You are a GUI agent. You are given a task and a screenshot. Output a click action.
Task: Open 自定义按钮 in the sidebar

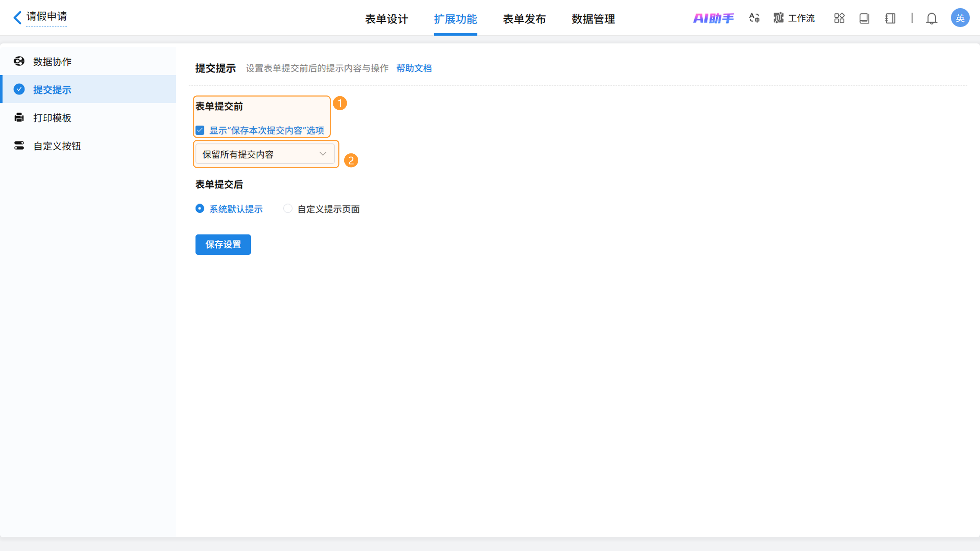57,146
